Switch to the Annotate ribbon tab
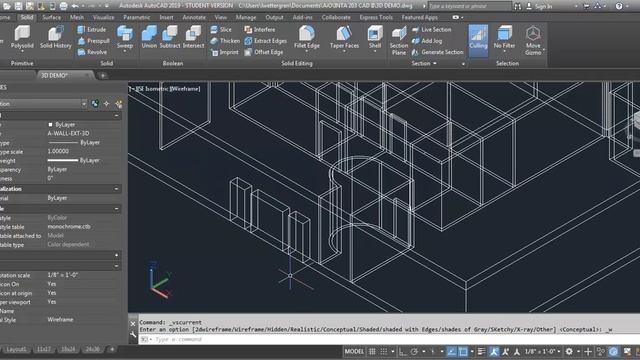This screenshot has height=360, width=640. [194, 18]
